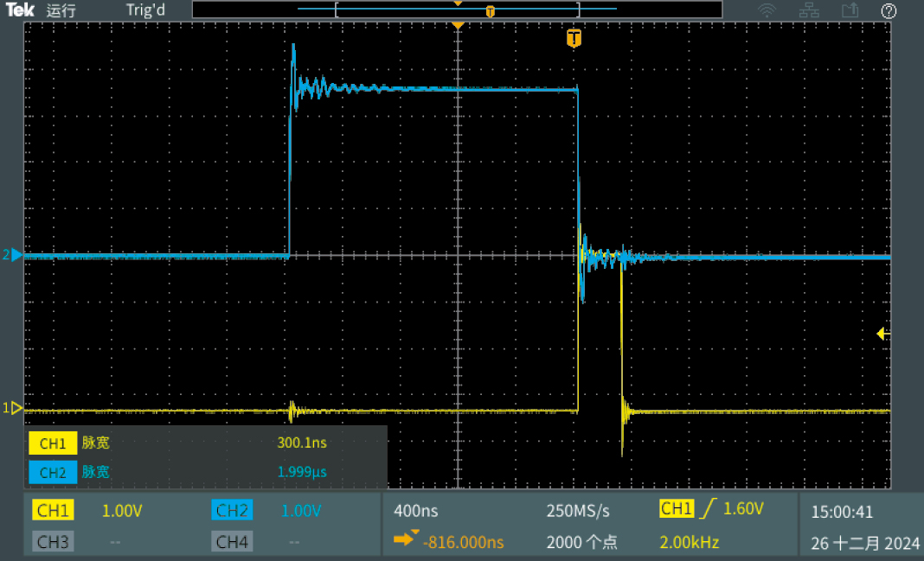924x561 pixels.
Task: Click the orange horizontal delay arrow icon
Action: pos(405,539)
